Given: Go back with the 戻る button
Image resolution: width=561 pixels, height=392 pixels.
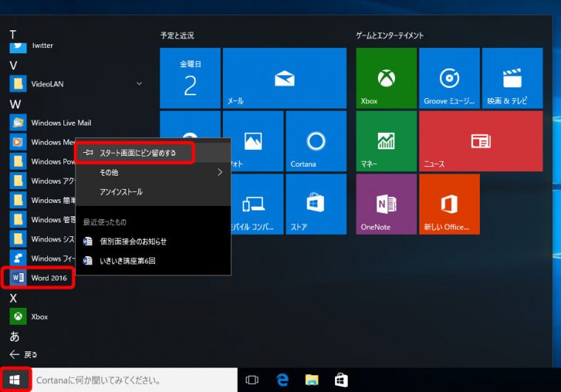Looking at the screenshot, I should coord(24,354).
